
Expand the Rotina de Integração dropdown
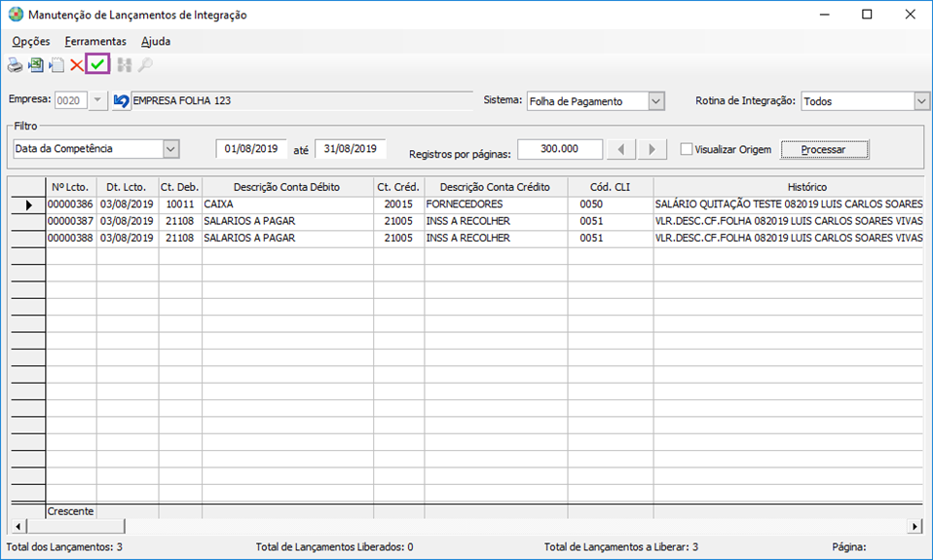(x=921, y=101)
